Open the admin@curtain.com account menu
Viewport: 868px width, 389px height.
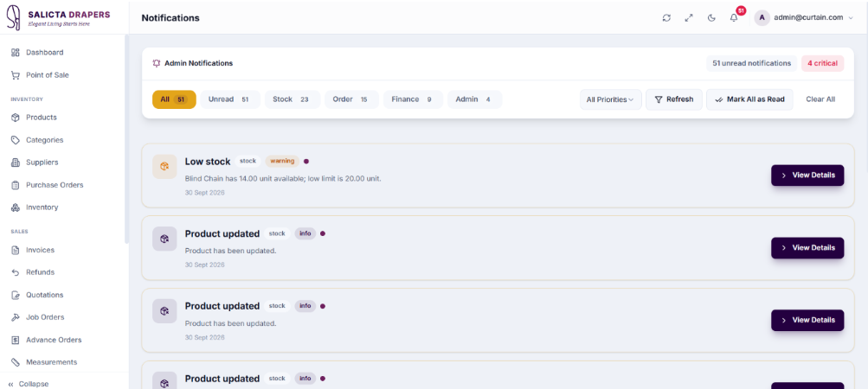pos(804,17)
